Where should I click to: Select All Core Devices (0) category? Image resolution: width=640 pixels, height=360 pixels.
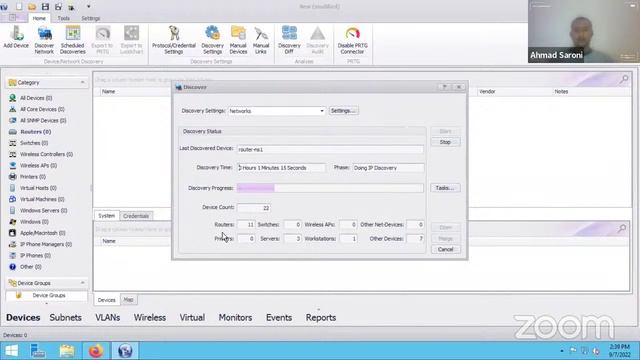click(42, 109)
